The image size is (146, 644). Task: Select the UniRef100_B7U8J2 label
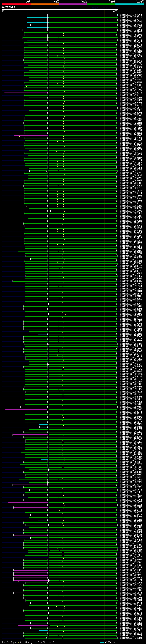tap(131, 301)
